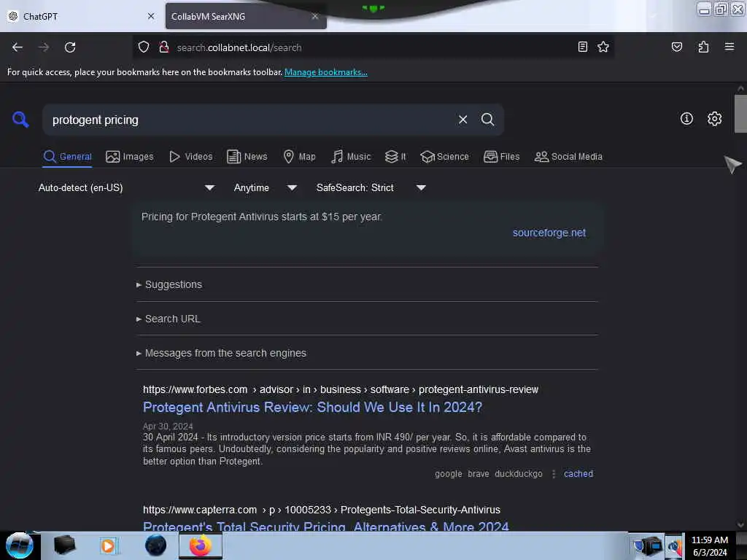Open Protegent's Total Security Pricing result
The height and width of the screenshot is (560, 747).
[x=326, y=526]
